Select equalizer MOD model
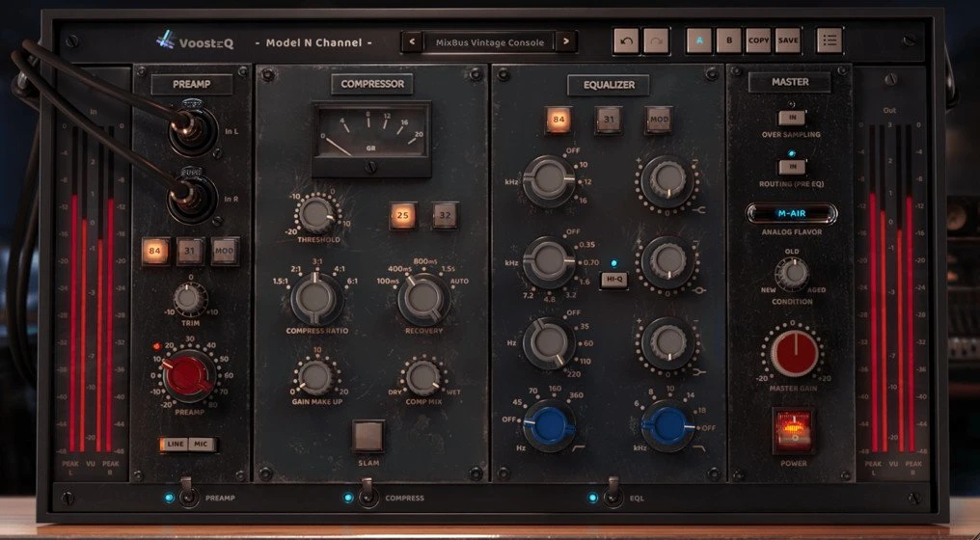This screenshot has width=980, height=540. [x=659, y=120]
